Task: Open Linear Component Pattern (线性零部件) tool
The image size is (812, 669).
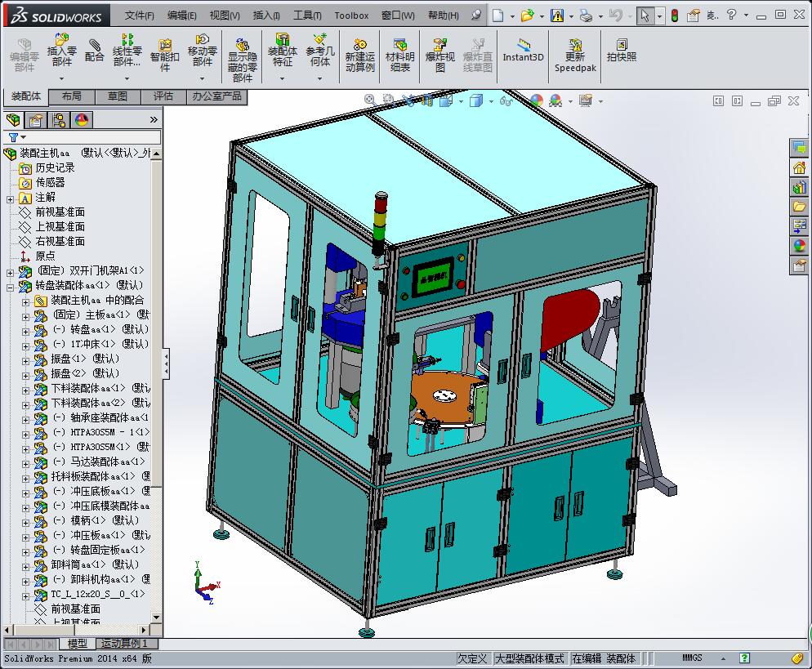Action: coord(127,50)
